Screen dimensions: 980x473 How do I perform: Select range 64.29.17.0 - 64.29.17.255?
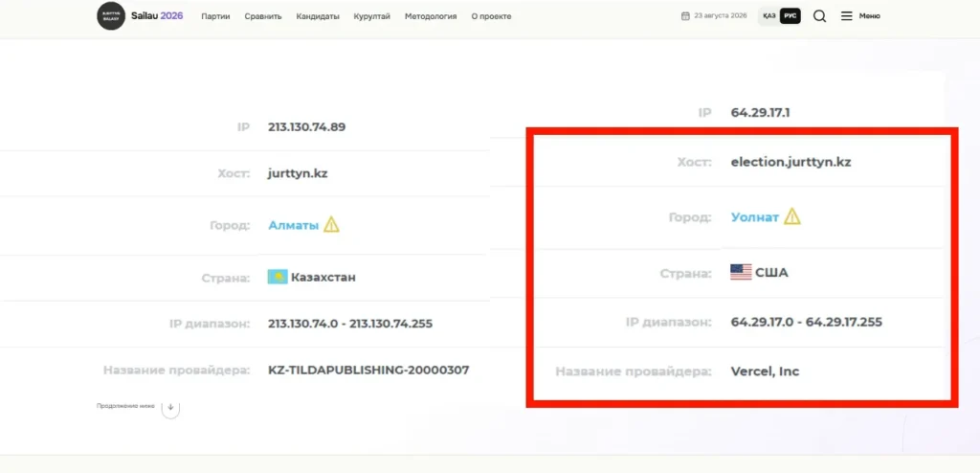coord(806,323)
